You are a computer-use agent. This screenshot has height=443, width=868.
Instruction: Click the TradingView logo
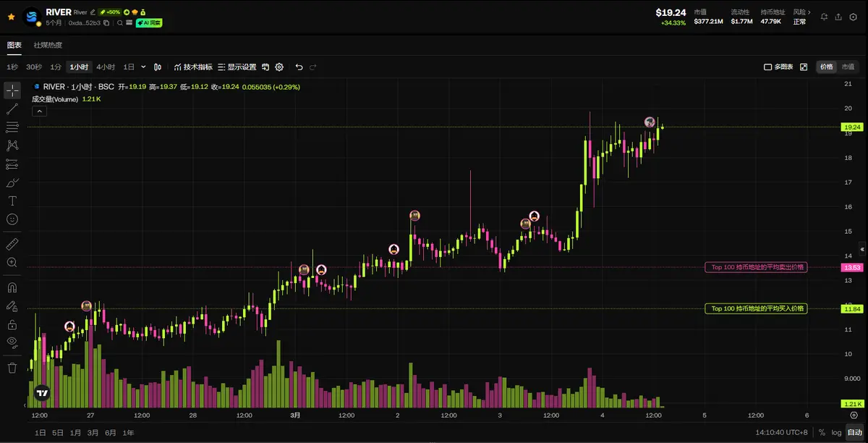(x=43, y=393)
